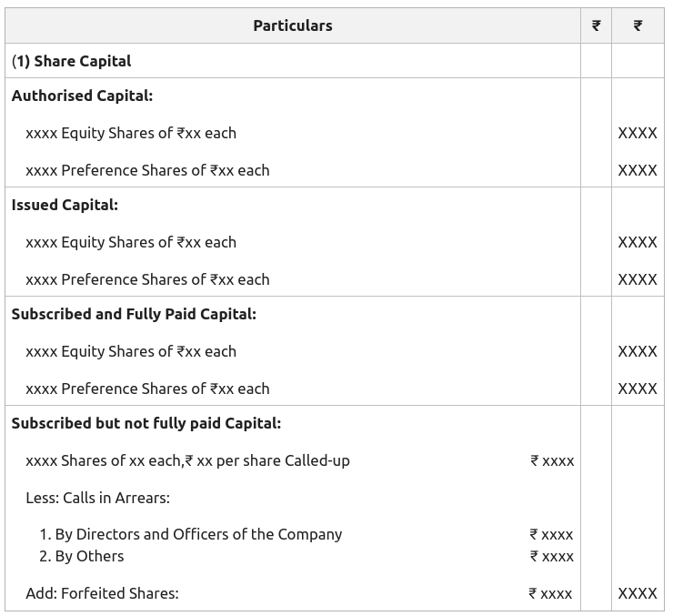This screenshot has height=616, width=673.
Task: Click the ₹ xxxx amount beside By Others
Action: pos(551,556)
